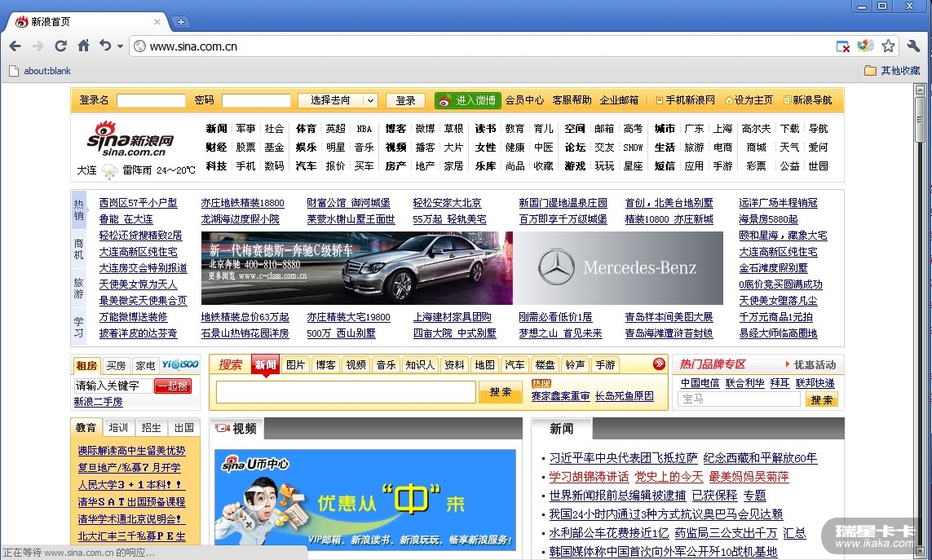Viewport: 932px width, 560px height.
Task: Select the 图片 search tab
Action: point(295,365)
